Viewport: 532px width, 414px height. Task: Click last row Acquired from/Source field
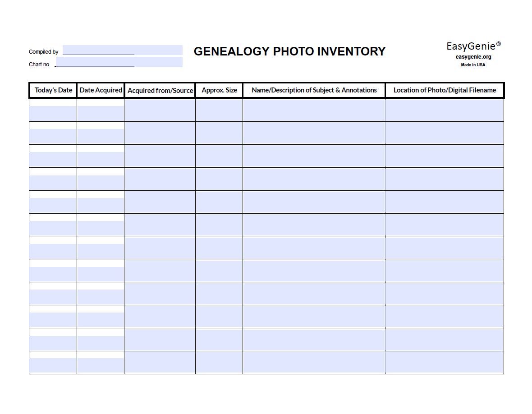tap(160, 363)
